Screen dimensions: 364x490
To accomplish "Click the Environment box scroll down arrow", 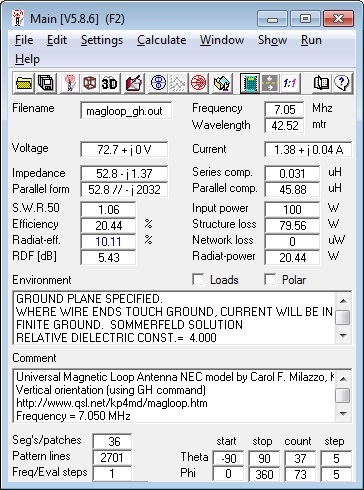I will 343,336.
